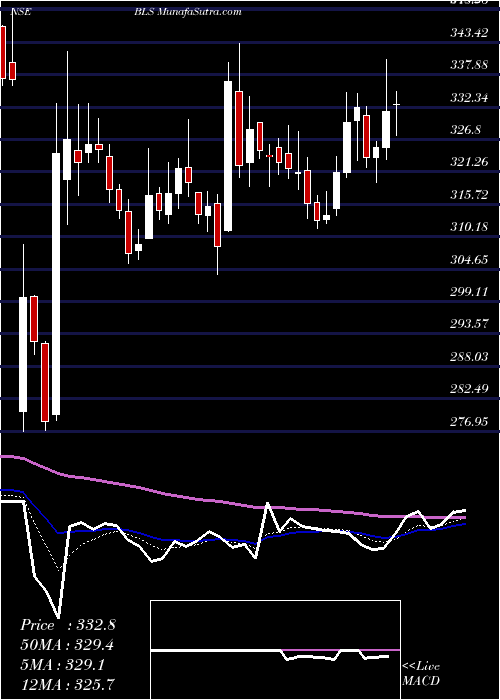Screen dimensions: 500x700
Task: Click the 299.11 price axis label
Action: [469, 292]
